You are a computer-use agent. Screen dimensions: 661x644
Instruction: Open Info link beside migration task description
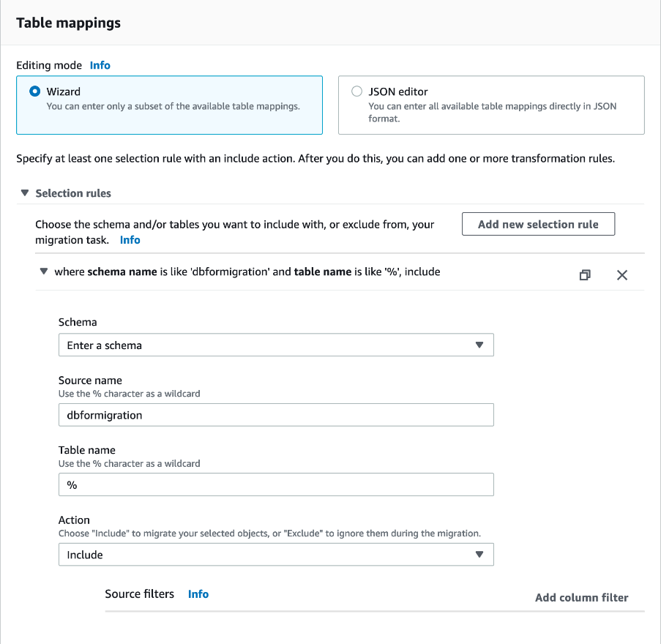tap(130, 240)
